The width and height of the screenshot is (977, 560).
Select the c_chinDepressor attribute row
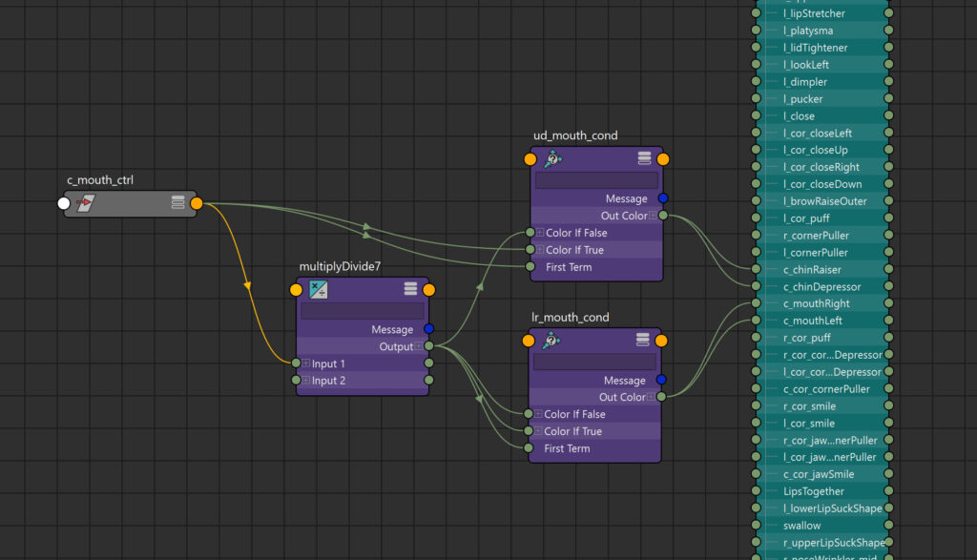tap(822, 286)
